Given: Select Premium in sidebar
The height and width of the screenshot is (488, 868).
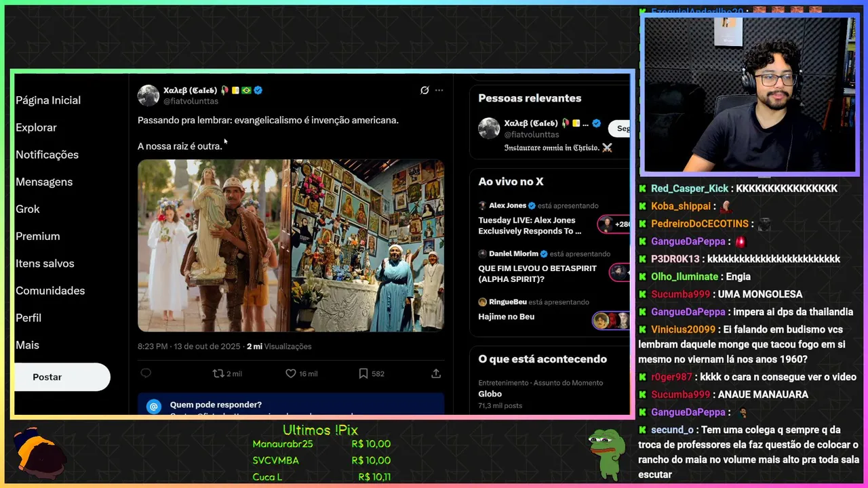Looking at the screenshot, I should [38, 236].
